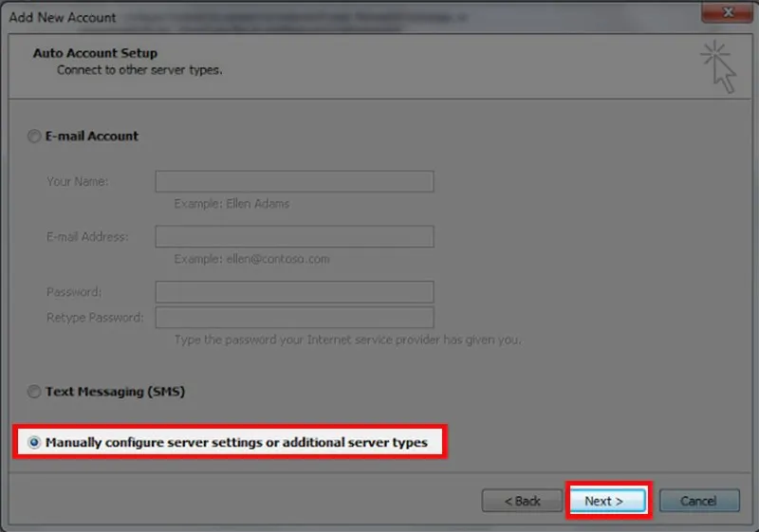Click the "E-mail Address:" label

coord(87,236)
